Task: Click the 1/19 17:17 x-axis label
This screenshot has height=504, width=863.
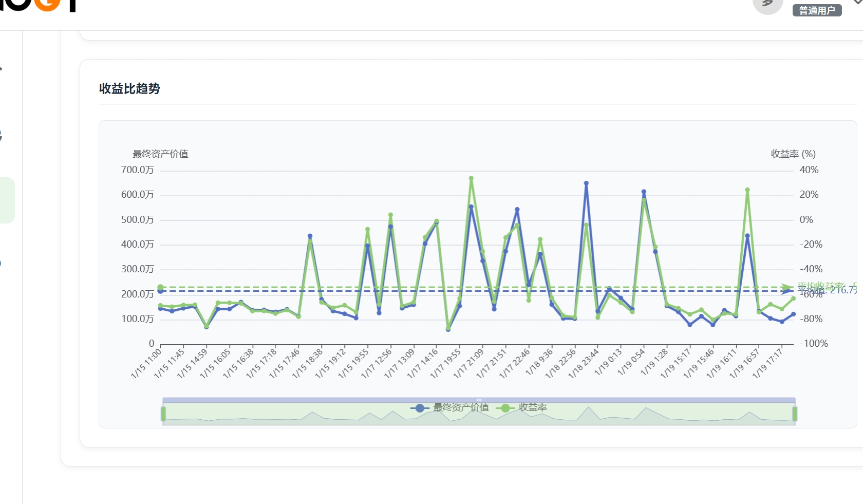Action: pos(768,364)
